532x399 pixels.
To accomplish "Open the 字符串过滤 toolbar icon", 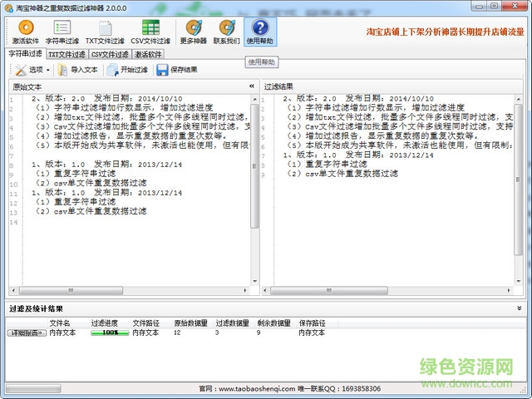I will pyautogui.click(x=62, y=32).
